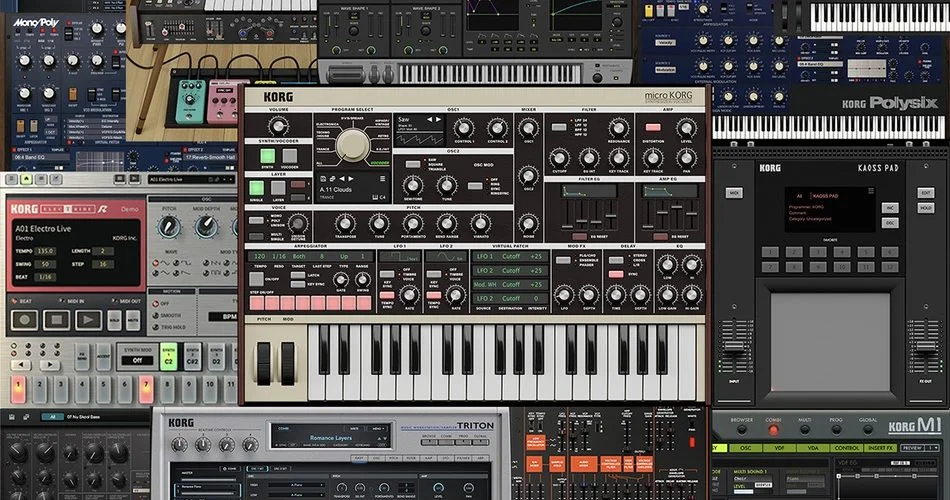Open Kaoss Pad program list menu icon
The width and height of the screenshot is (950, 500).
click(871, 191)
